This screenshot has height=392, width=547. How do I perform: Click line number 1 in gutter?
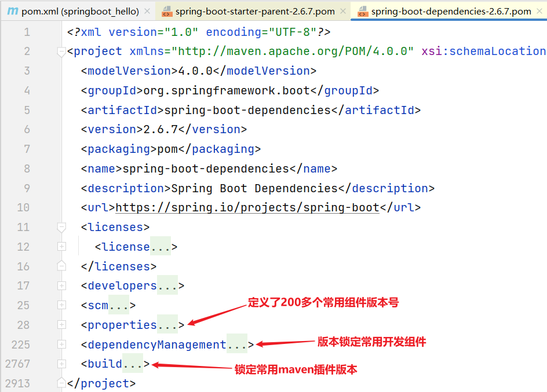(27, 32)
